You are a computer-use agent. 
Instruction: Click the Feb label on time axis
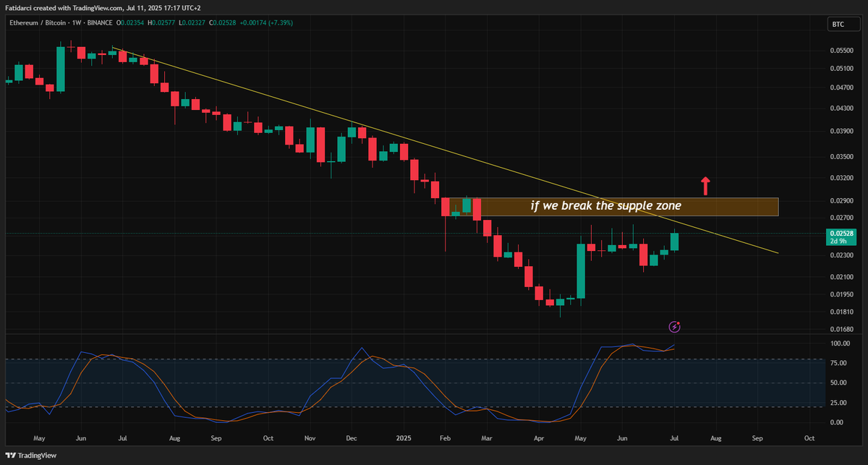click(x=445, y=438)
